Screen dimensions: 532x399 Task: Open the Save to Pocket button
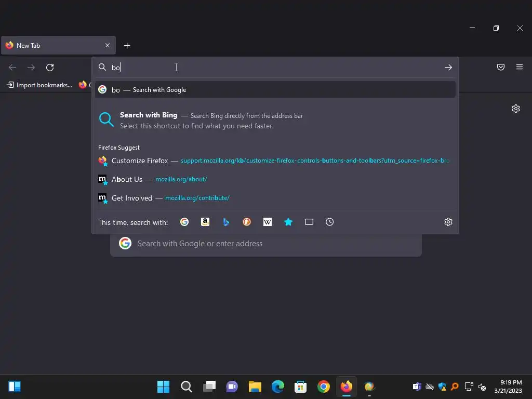coord(500,67)
